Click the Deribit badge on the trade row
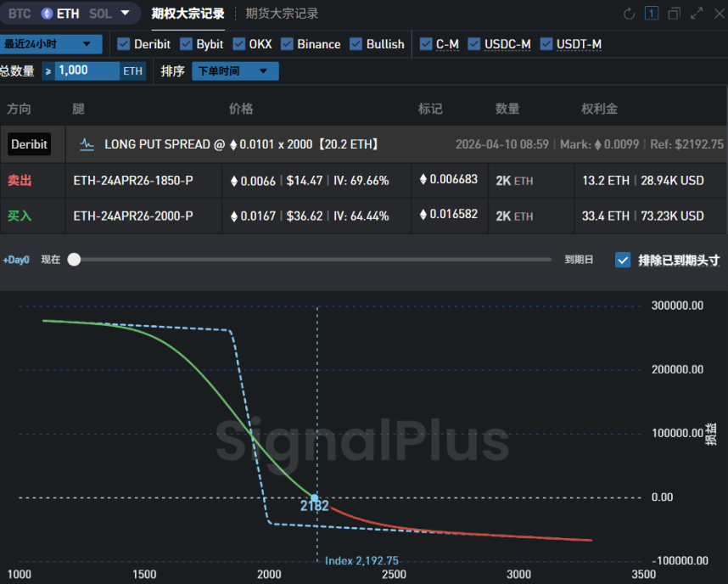 (30, 144)
